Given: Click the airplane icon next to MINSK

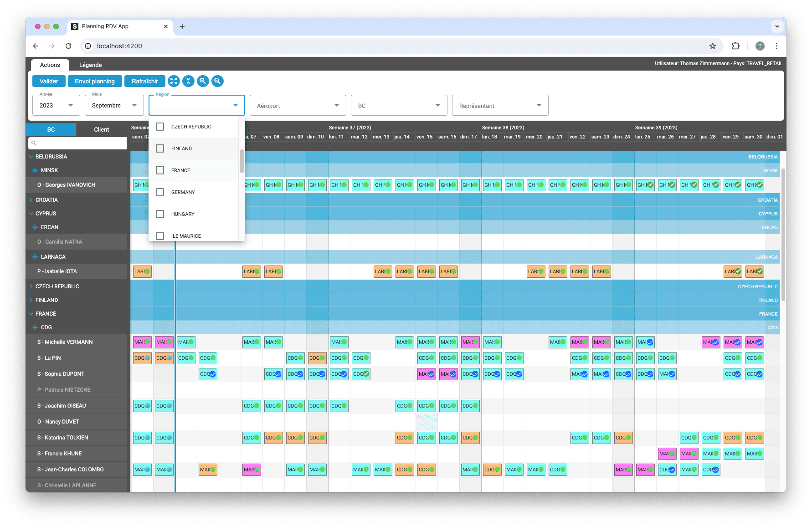Looking at the screenshot, I should (35, 170).
